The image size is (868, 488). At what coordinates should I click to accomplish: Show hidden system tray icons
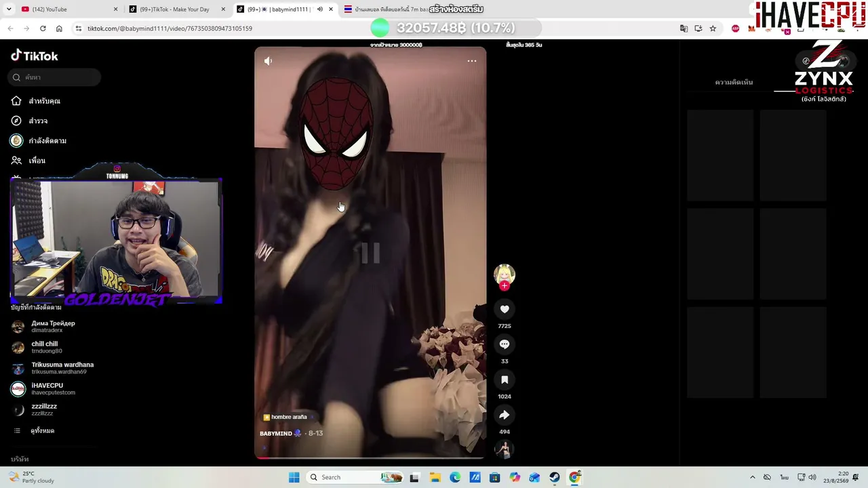pos(752,477)
